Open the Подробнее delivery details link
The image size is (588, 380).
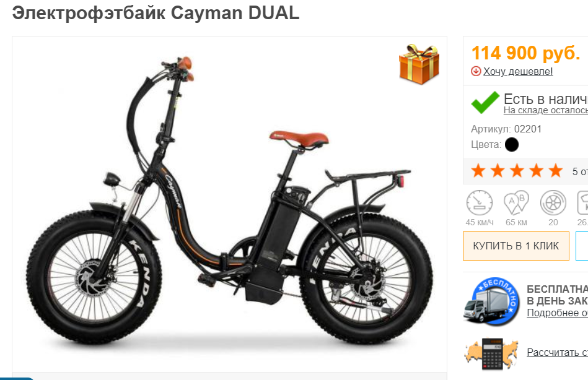click(557, 313)
